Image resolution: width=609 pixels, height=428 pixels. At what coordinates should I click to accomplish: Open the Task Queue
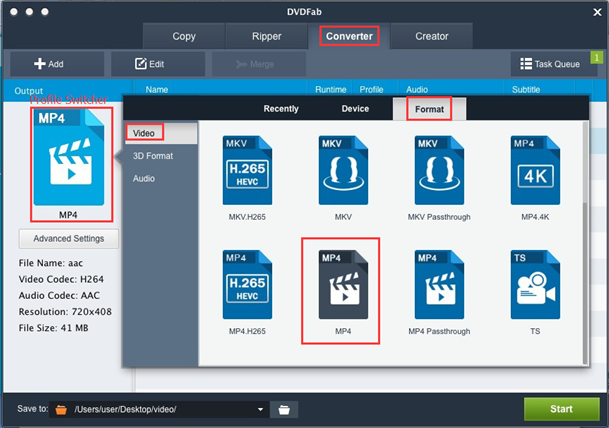pos(551,64)
